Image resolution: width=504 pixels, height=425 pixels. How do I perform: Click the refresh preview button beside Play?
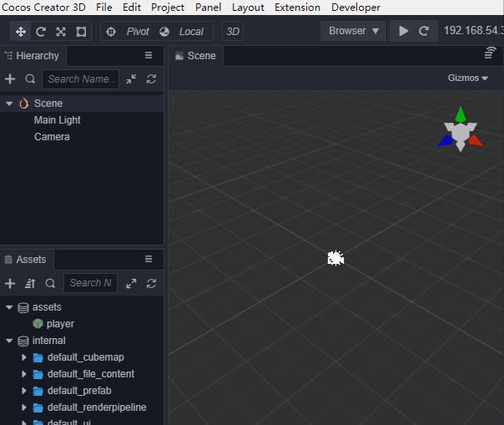(424, 31)
